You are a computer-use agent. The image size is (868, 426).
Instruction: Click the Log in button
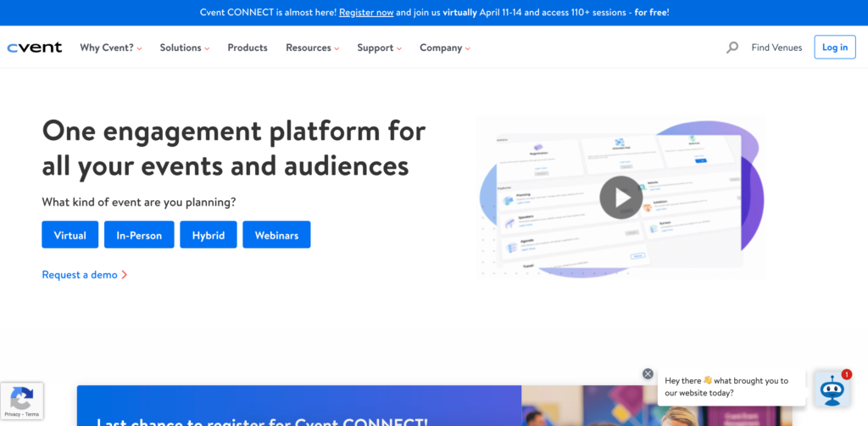[835, 47]
